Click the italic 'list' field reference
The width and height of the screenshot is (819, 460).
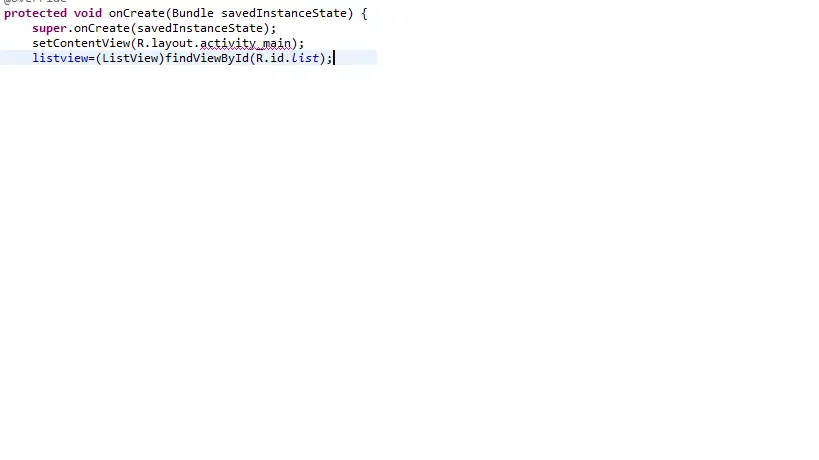pos(305,58)
